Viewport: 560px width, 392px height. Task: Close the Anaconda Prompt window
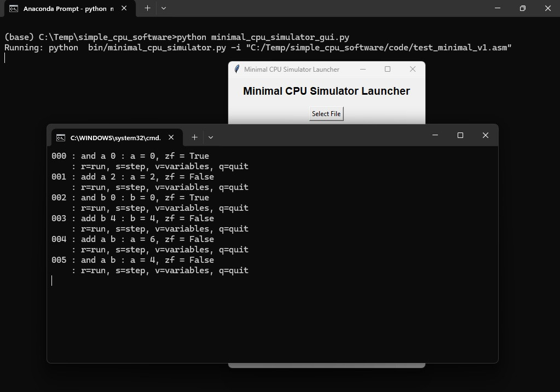coord(548,8)
